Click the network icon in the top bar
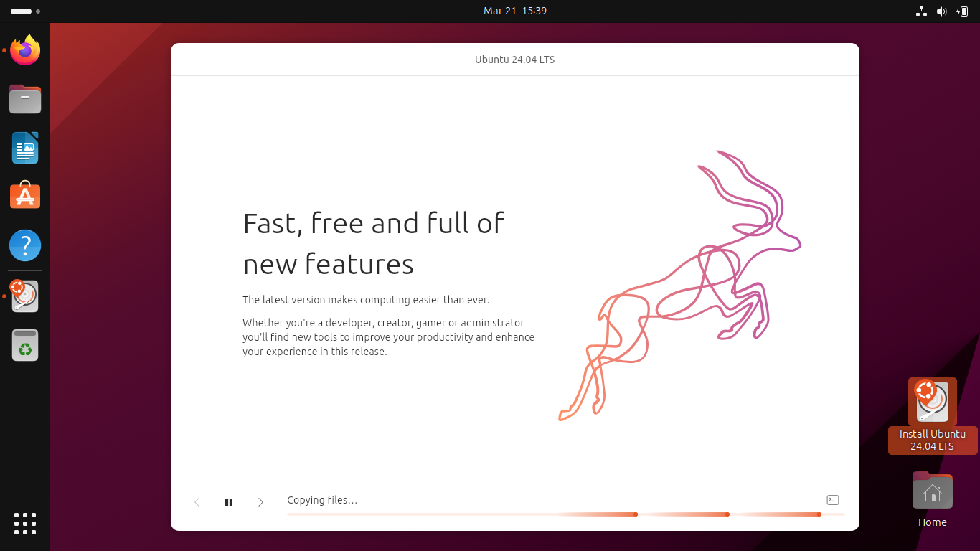Viewport: 980px width, 551px height. [x=921, y=11]
